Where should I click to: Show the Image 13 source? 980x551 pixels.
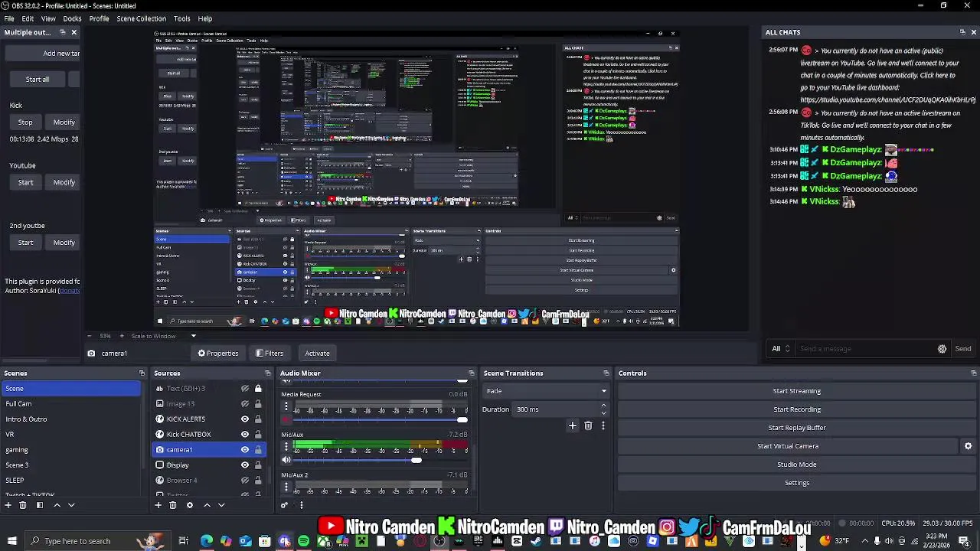point(245,404)
